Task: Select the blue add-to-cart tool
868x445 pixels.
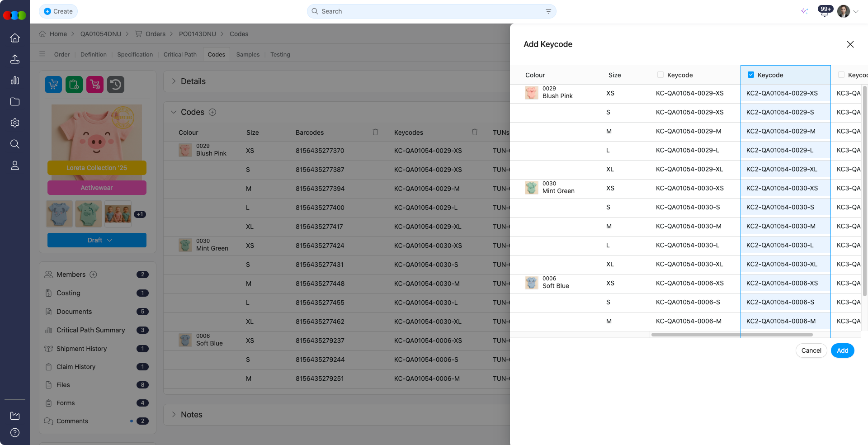Action: coord(53,84)
